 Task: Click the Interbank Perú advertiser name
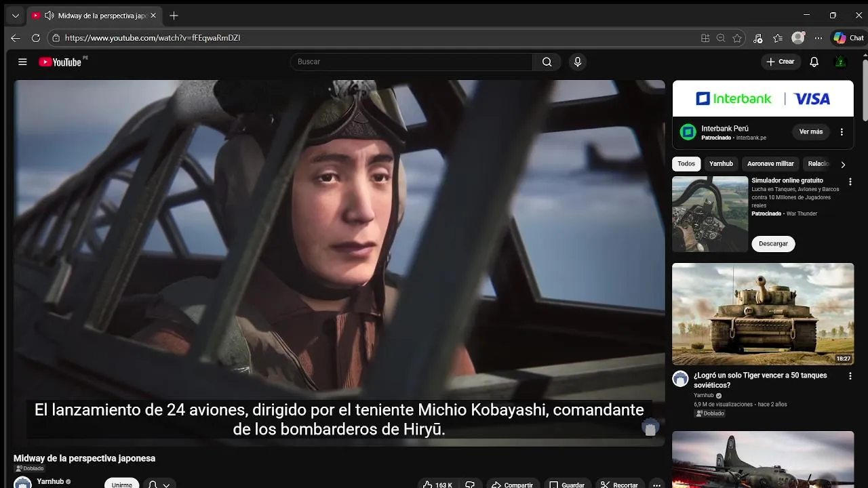click(725, 128)
